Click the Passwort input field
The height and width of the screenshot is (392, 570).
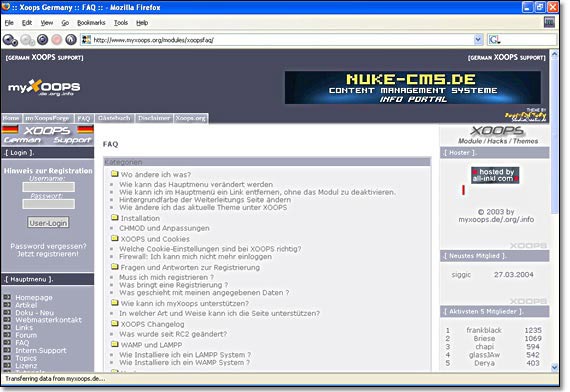click(x=49, y=204)
